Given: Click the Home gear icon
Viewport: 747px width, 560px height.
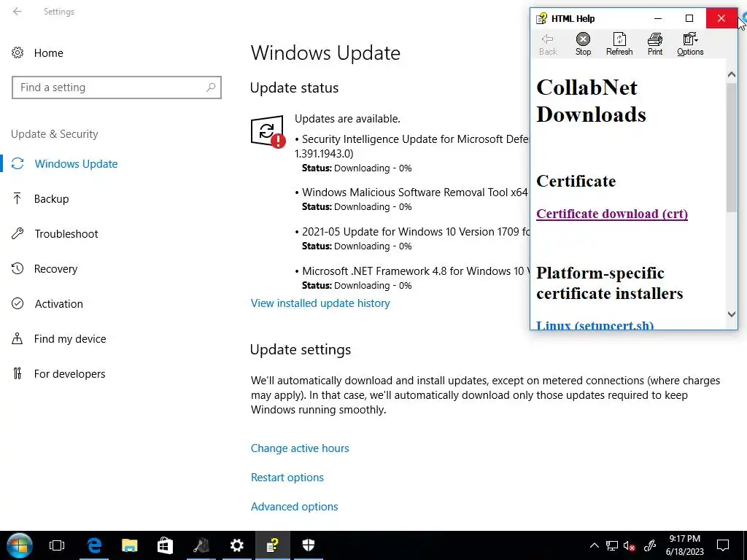Looking at the screenshot, I should 18,52.
